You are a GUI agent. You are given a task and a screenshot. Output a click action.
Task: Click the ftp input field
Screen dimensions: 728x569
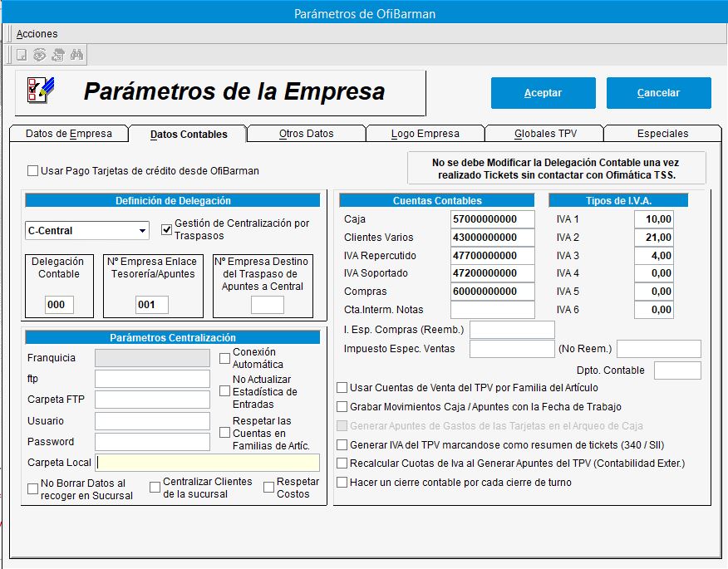[152, 379]
